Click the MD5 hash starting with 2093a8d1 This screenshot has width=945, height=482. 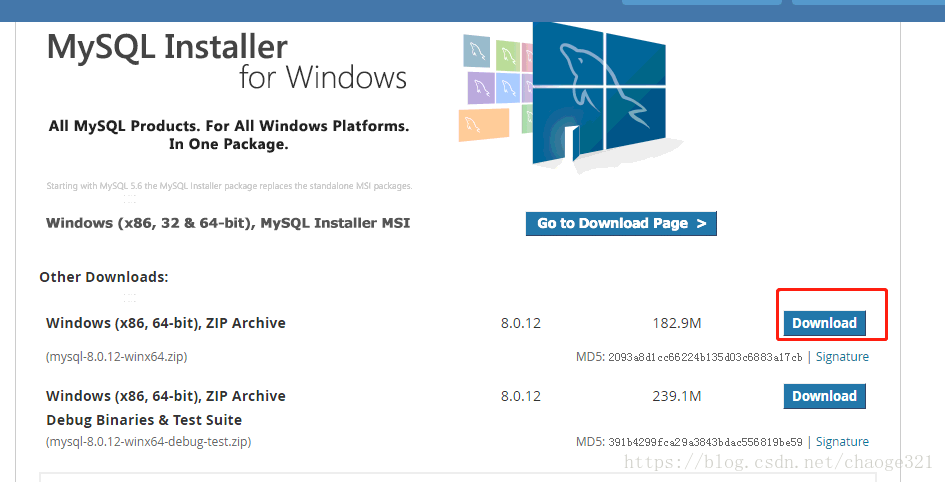coord(705,357)
